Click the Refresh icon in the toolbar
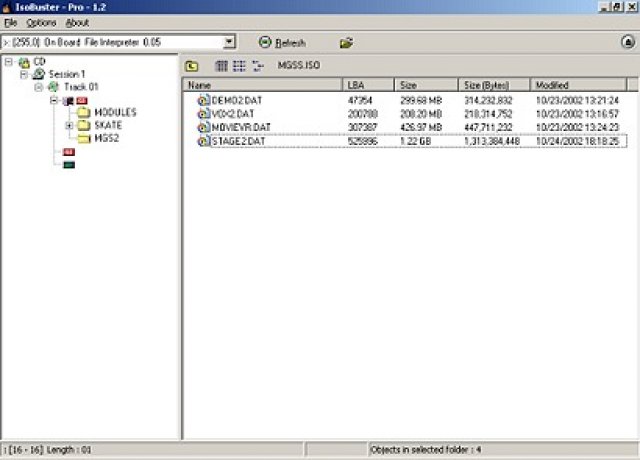This screenshot has height=460, width=640. pos(265,42)
